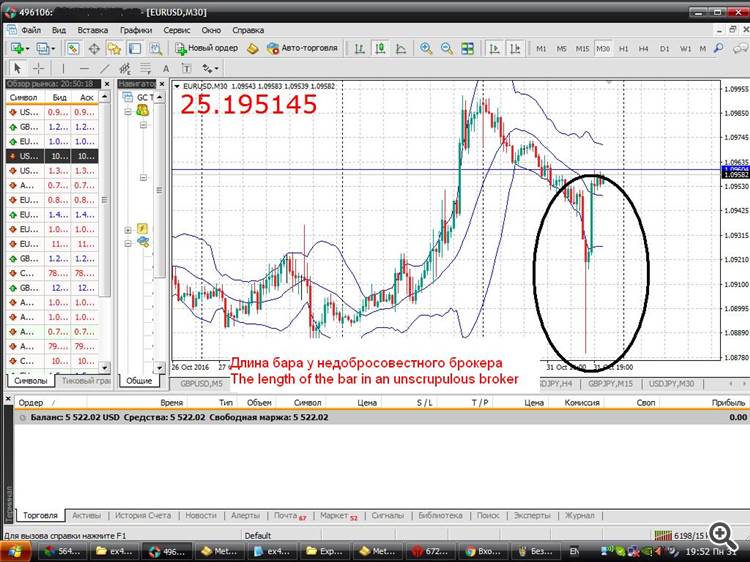Open the Вставка menu
This screenshot has height=562, width=750.
pos(92,30)
